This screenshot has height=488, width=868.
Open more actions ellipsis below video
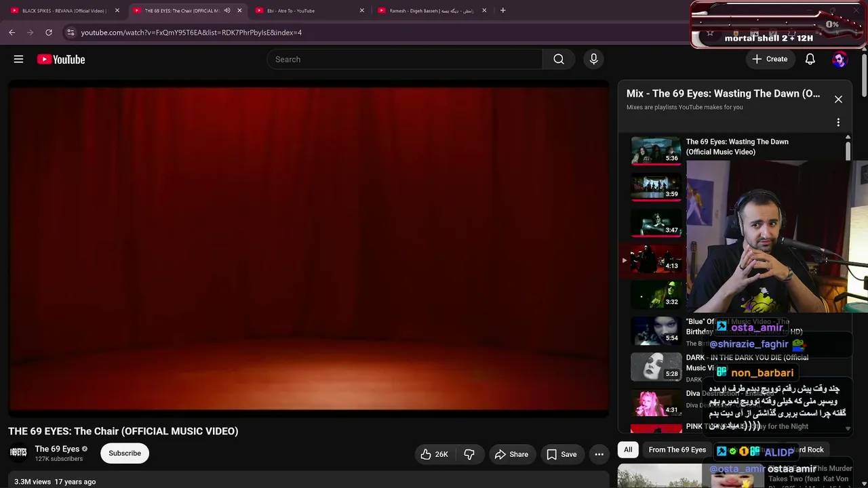(x=599, y=454)
